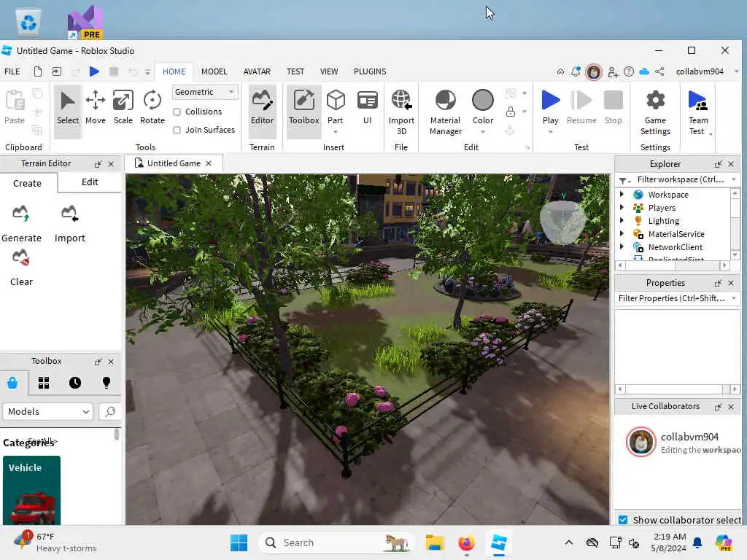
Task: Click Import 3D
Action: [x=401, y=112]
